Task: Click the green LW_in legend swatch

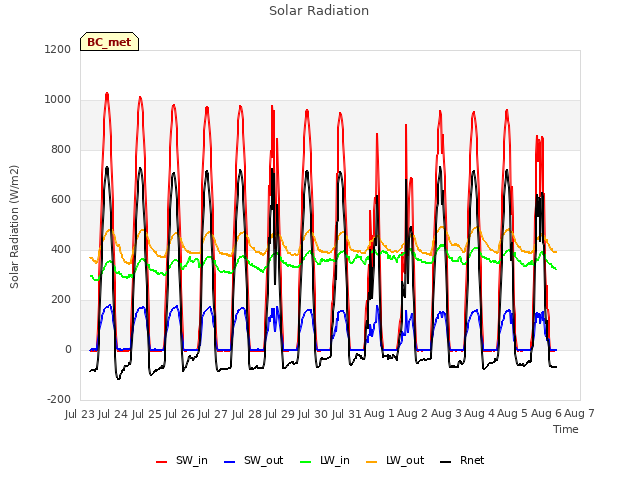Action: (306, 462)
